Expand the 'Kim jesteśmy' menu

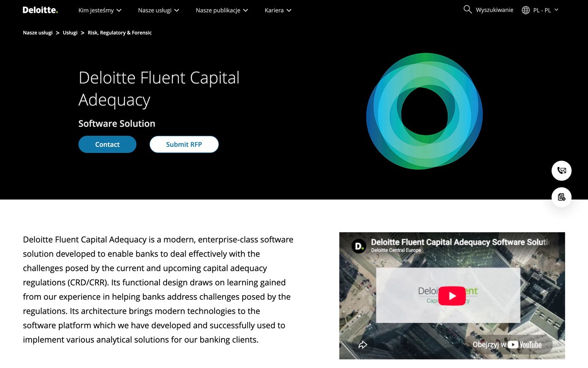[100, 10]
